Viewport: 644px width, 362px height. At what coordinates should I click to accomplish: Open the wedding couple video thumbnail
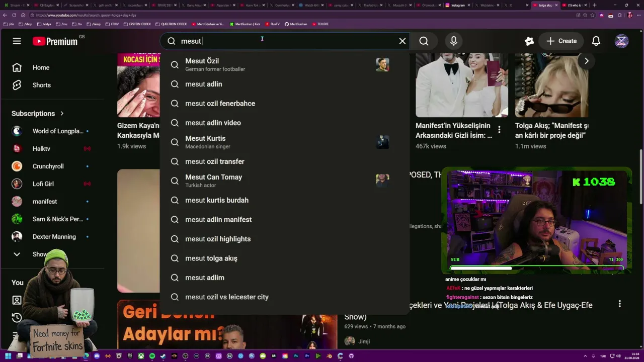click(x=462, y=85)
